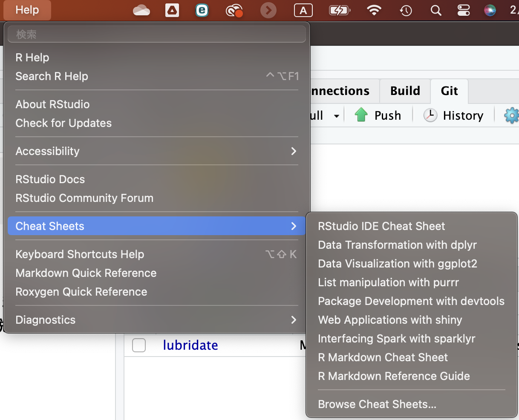
Task: Open the ESET security menu bar icon
Action: pos(202,10)
